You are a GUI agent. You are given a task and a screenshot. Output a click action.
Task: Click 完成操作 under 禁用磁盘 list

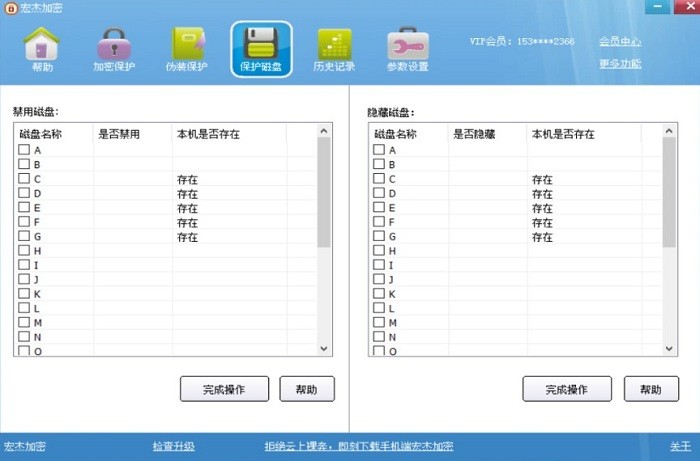(225, 389)
